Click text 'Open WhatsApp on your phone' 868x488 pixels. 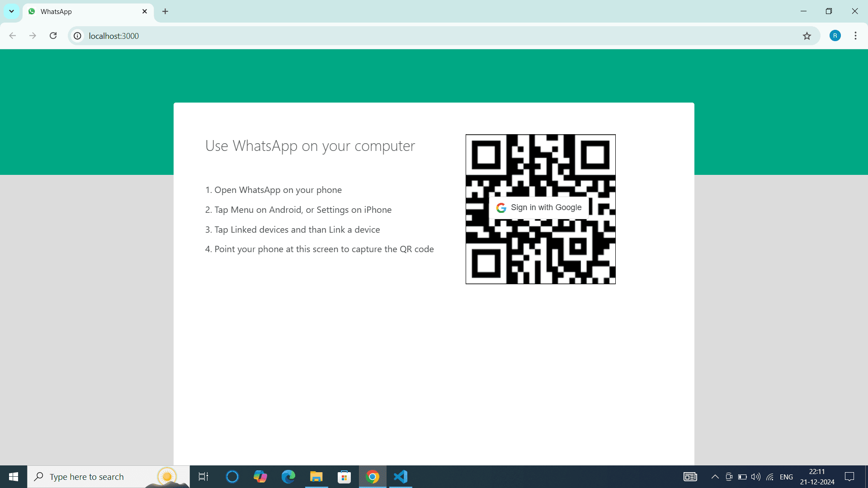point(278,190)
